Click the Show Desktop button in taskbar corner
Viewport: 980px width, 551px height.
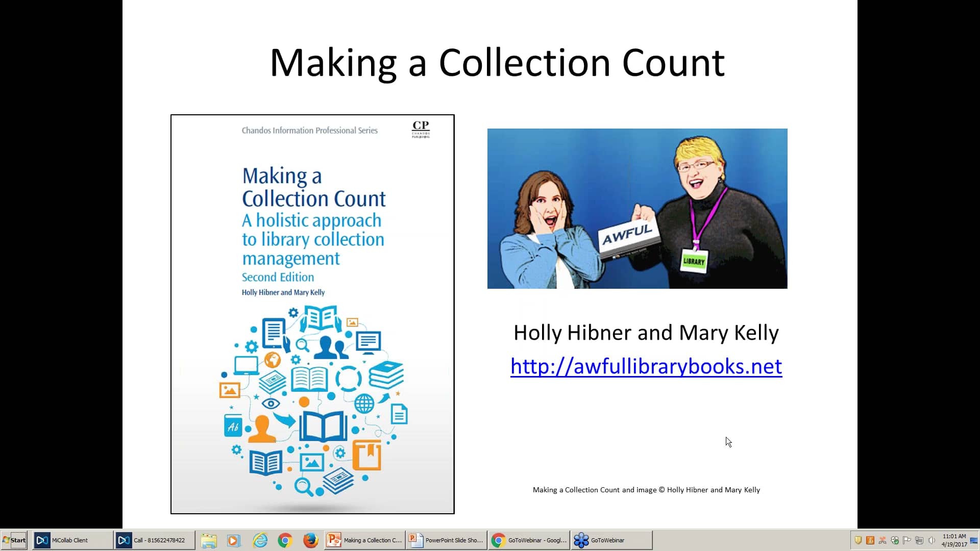(x=975, y=540)
